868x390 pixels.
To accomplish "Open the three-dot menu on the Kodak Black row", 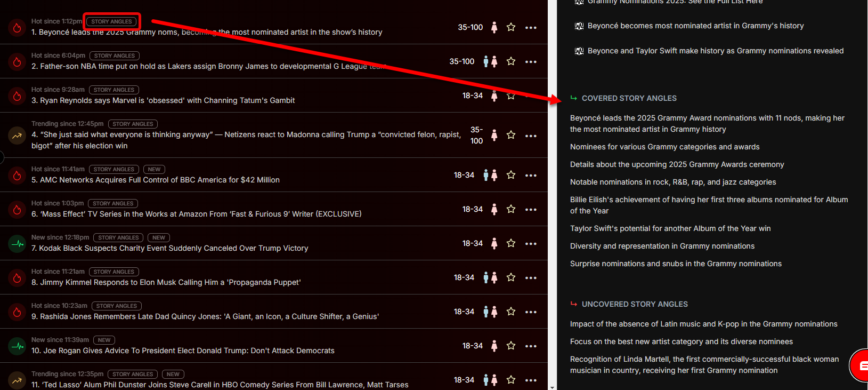I will point(531,244).
